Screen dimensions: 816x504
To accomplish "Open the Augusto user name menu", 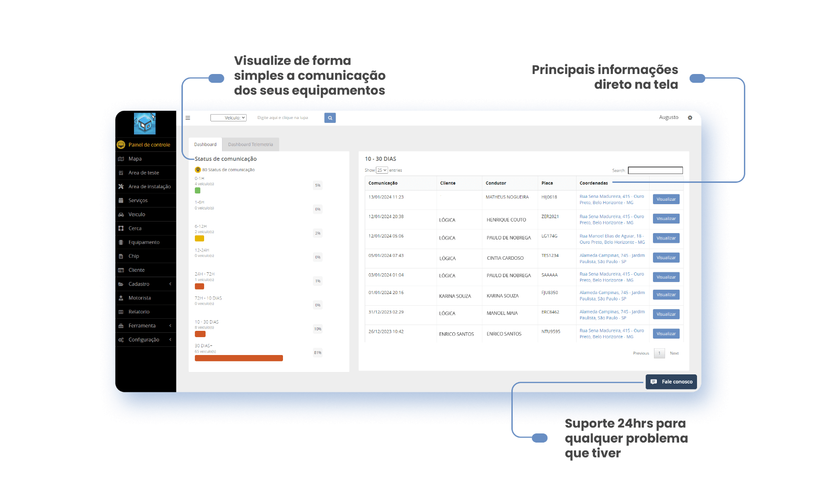I will click(668, 118).
